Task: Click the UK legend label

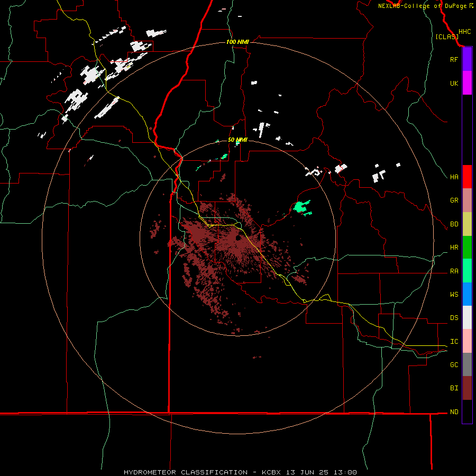Action: point(454,83)
